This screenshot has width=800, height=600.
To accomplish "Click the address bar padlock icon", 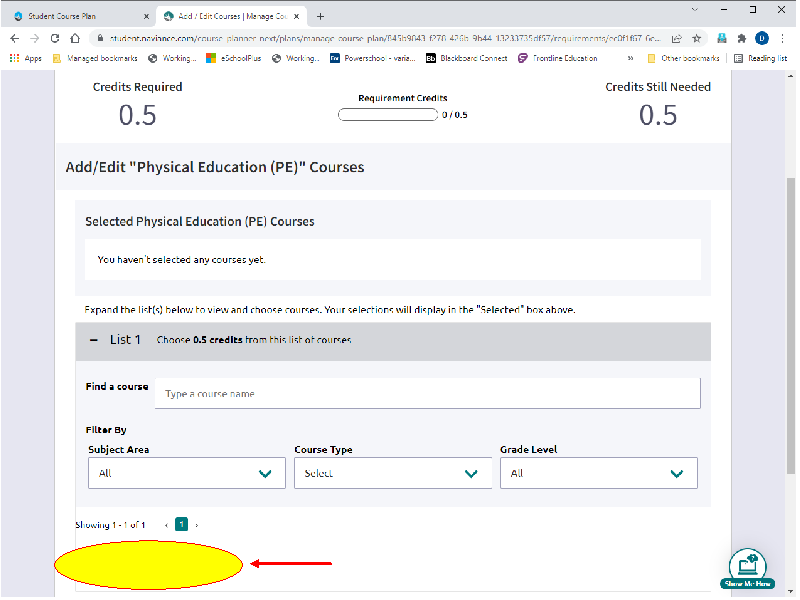I will click(x=100, y=38).
